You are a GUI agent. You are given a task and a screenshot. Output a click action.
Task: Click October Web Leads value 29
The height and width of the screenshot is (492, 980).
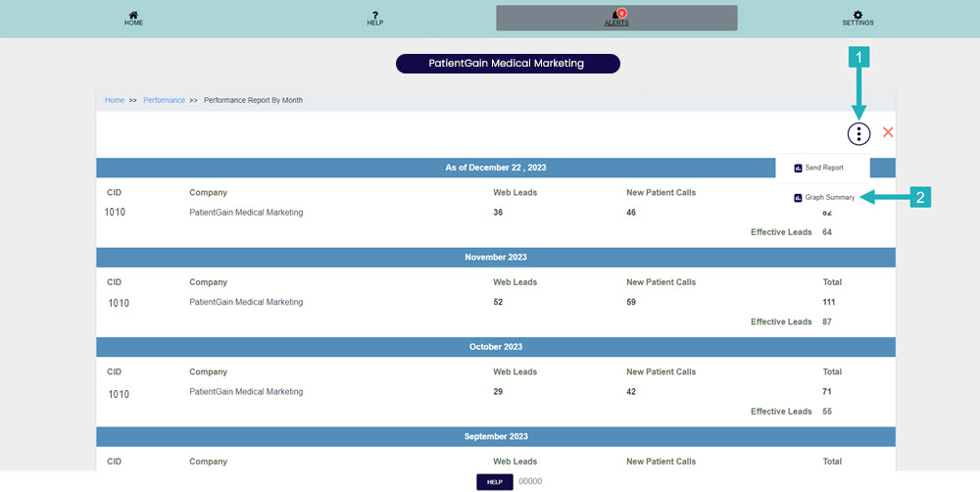pyautogui.click(x=498, y=392)
